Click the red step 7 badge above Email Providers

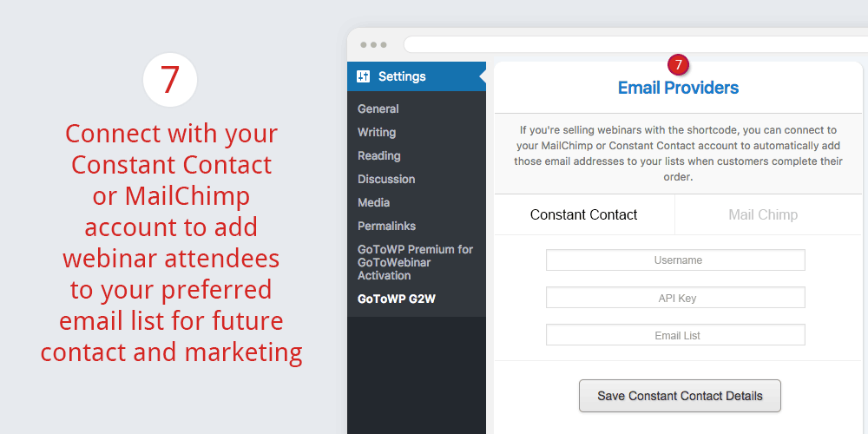678,65
